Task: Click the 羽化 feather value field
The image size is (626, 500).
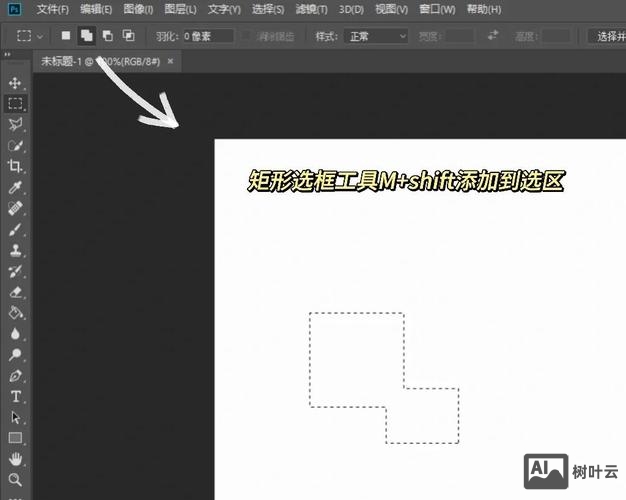Action: (x=208, y=37)
